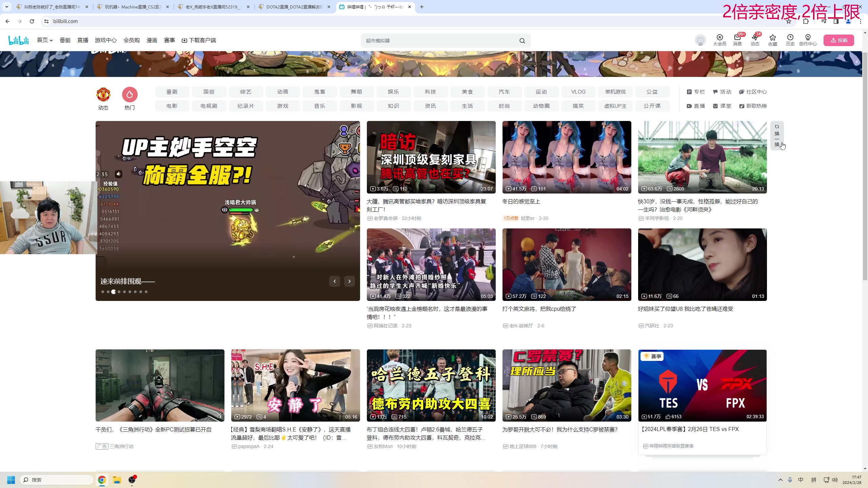Open the 番剧 nav menu item
The height and width of the screenshot is (488, 868).
click(65, 40)
